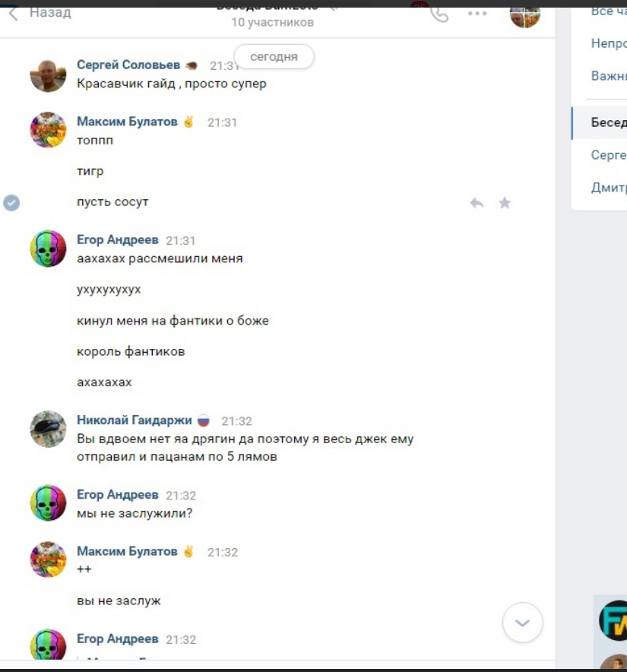Open the conversation group avatar in header
This screenshot has height=672, width=627.
pyautogui.click(x=524, y=17)
